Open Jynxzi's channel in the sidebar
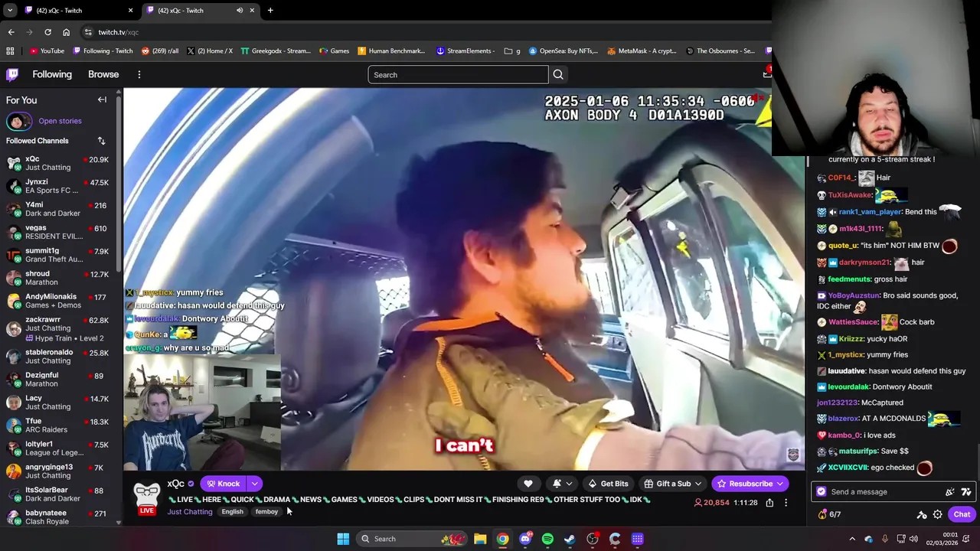The image size is (980, 551). [58, 186]
